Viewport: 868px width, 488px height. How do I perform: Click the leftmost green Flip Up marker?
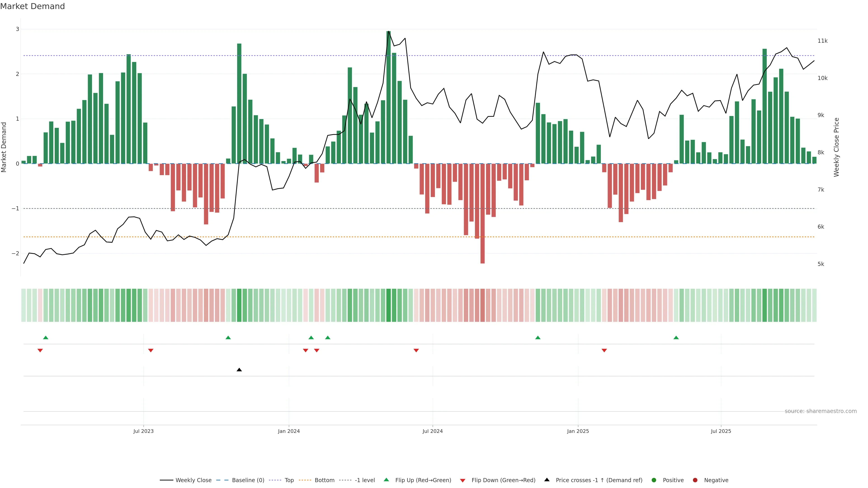tap(46, 338)
